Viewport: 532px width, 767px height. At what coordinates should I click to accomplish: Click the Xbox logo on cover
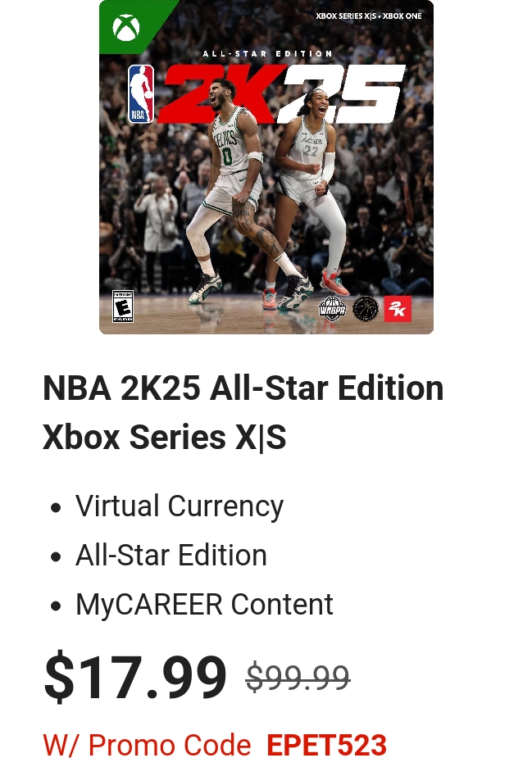click(126, 27)
